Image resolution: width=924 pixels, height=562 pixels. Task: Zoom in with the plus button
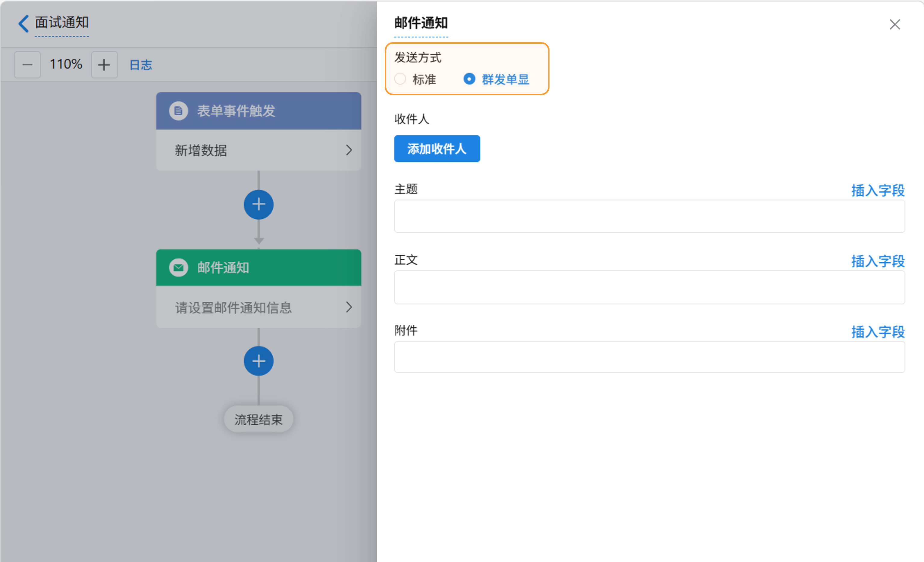[104, 65]
